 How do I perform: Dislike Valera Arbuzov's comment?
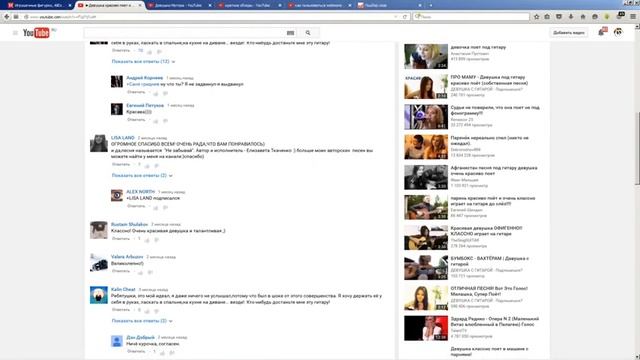[150, 272]
